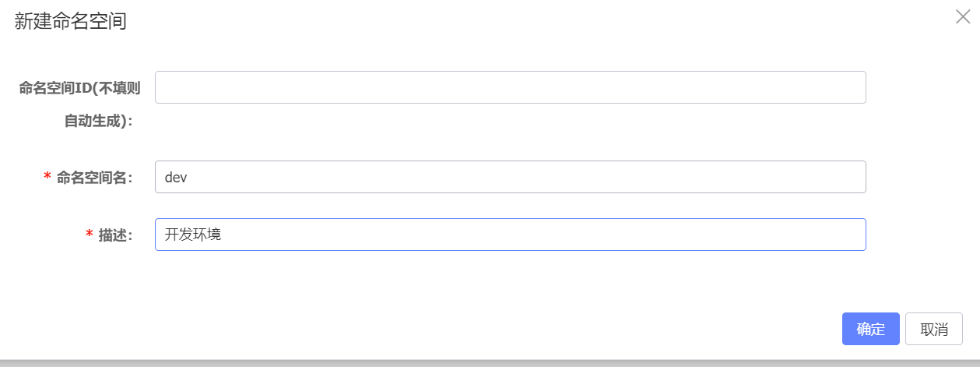
Task: Click red asterisk beside 描述
Action: [x=89, y=236]
